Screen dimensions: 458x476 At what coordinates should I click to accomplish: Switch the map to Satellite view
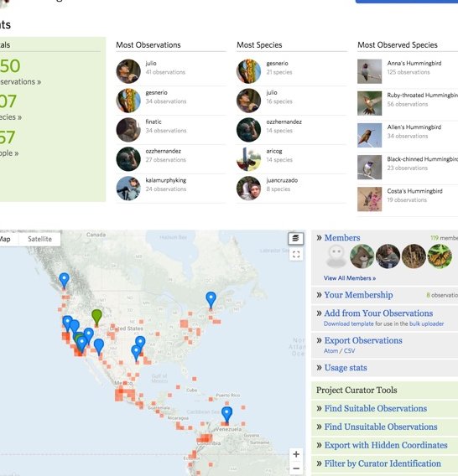click(39, 239)
